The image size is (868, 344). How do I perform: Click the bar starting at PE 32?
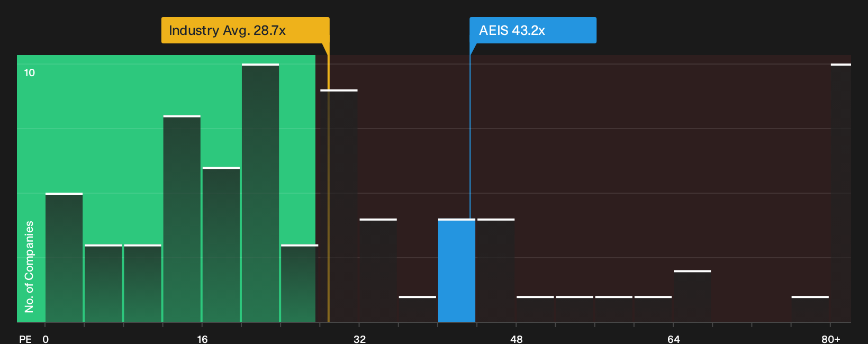click(x=378, y=270)
